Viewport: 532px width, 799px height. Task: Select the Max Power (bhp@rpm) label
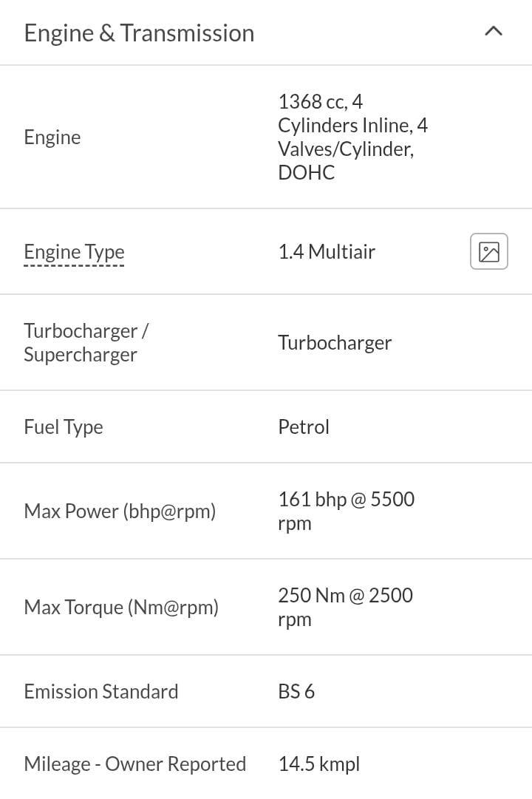tap(120, 511)
